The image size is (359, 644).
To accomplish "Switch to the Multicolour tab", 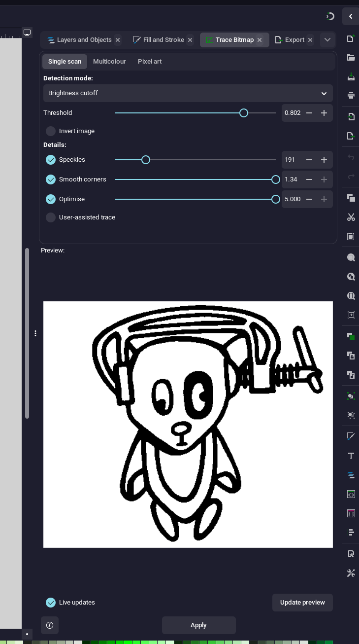I will coord(109,62).
